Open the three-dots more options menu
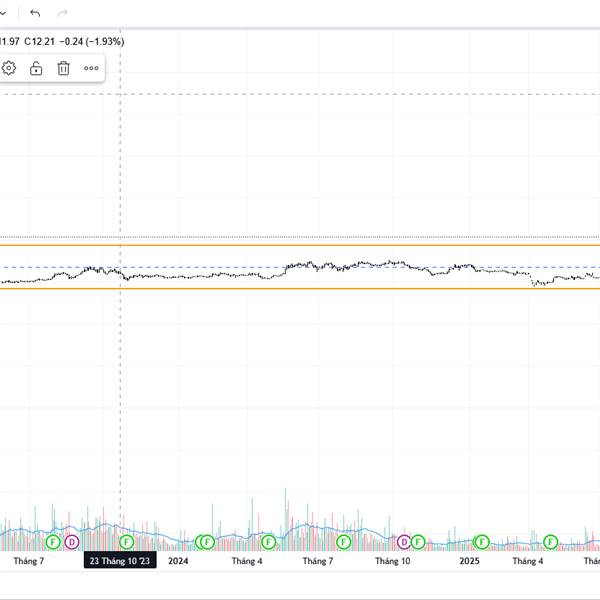The image size is (600, 600). [x=91, y=68]
